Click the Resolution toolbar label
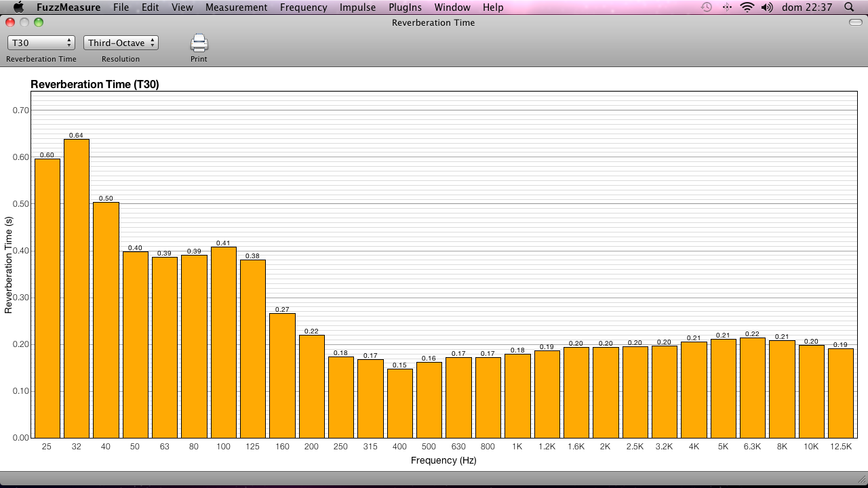 tap(121, 59)
